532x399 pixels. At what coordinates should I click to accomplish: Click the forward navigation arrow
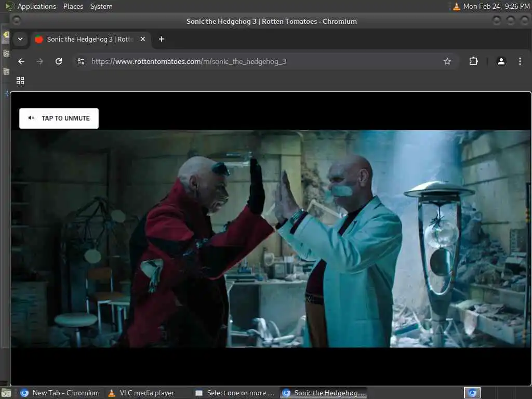pos(39,61)
